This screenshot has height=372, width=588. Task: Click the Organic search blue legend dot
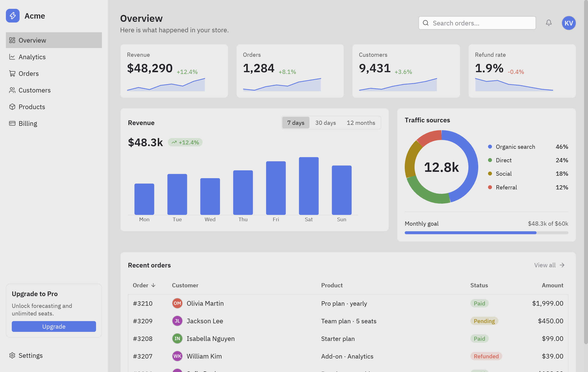[490, 147]
